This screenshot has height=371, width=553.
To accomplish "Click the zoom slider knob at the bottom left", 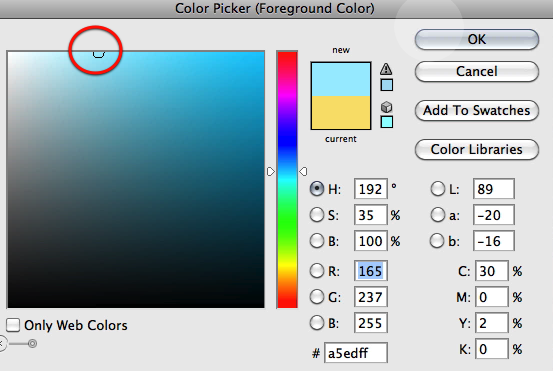I will click(32, 343).
